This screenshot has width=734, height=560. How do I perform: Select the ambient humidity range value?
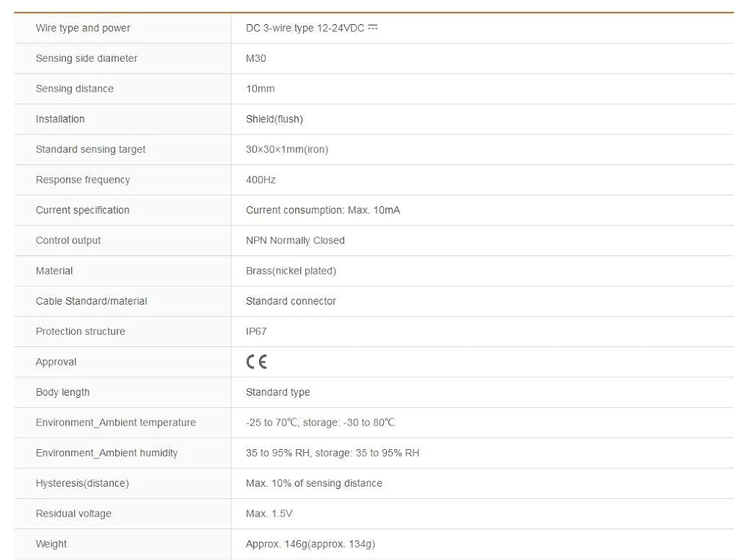coord(333,453)
